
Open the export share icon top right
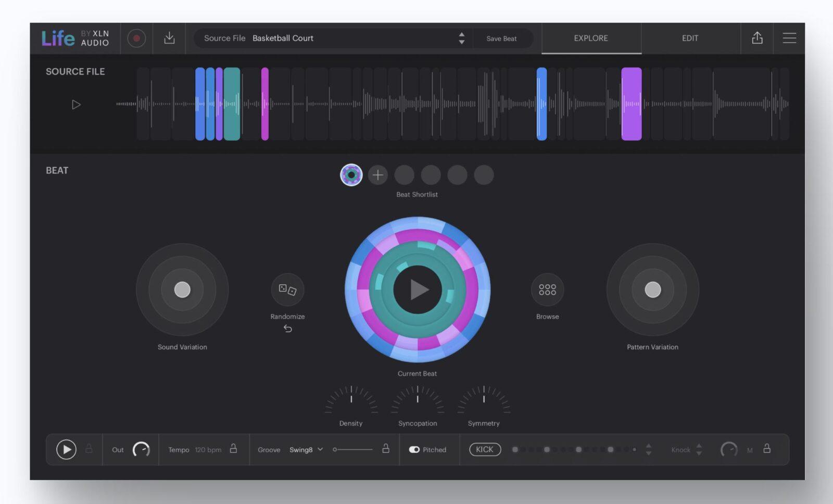[x=757, y=38]
